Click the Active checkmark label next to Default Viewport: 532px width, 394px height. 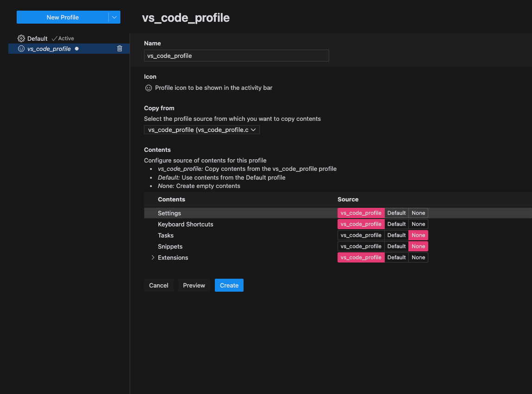pos(63,38)
